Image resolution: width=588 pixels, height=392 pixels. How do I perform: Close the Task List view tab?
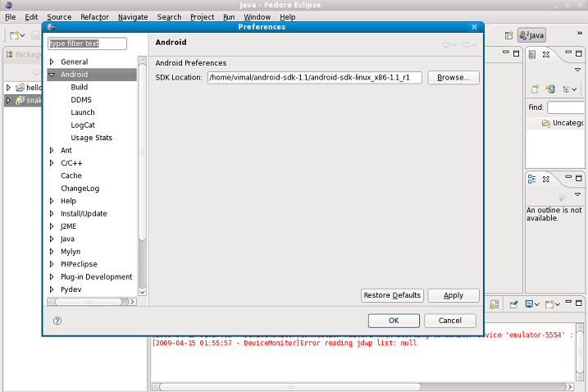pos(546,55)
